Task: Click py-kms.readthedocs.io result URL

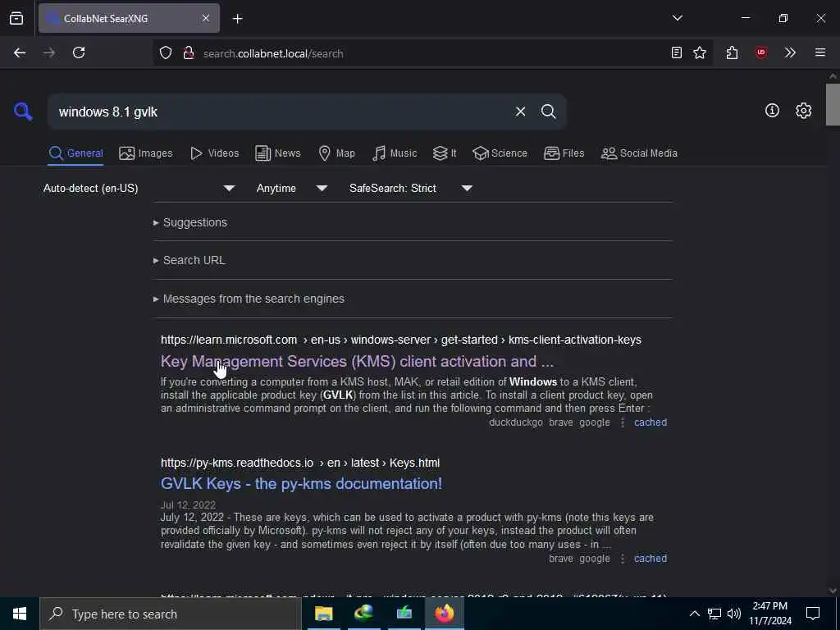Action: click(x=300, y=463)
